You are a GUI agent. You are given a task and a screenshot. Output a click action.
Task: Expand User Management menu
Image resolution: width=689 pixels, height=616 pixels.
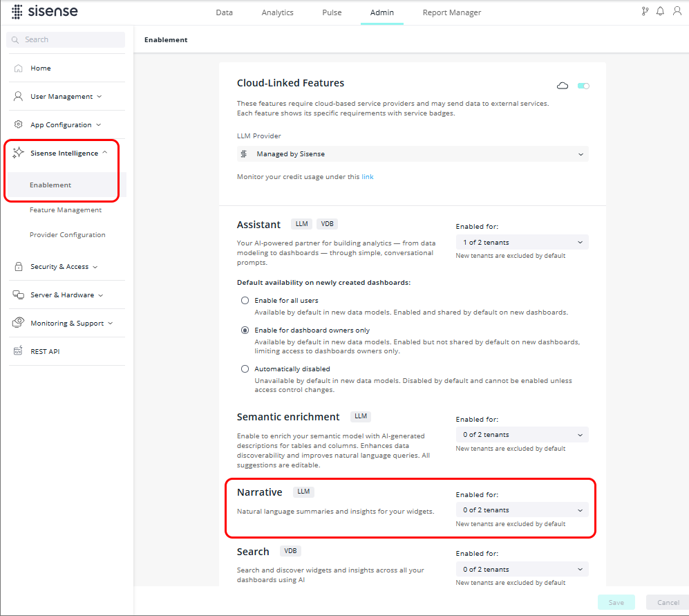[x=100, y=96]
